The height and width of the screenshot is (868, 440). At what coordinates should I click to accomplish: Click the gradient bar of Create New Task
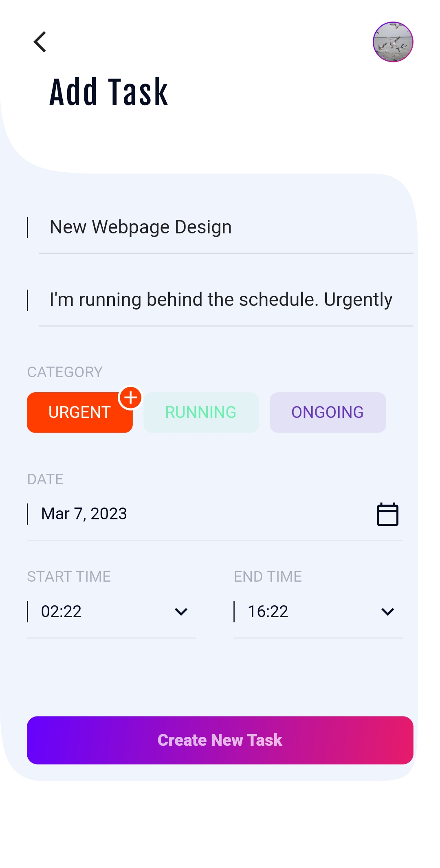pyautogui.click(x=220, y=740)
